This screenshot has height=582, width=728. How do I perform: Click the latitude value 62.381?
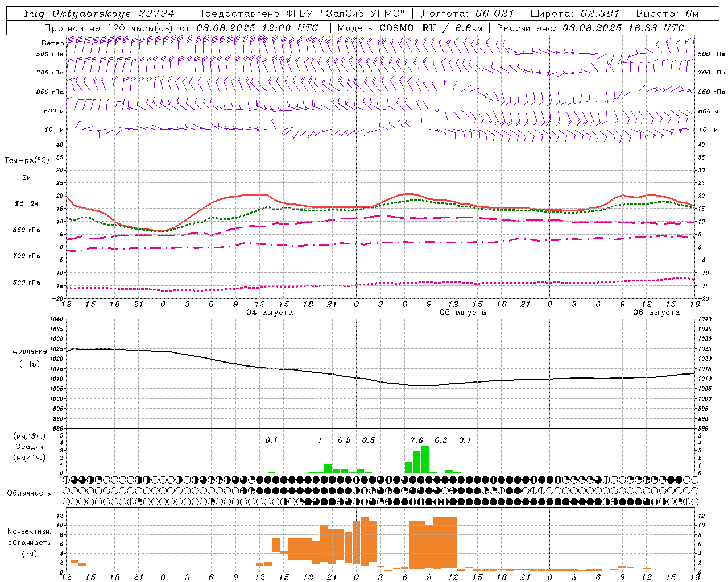click(x=600, y=14)
